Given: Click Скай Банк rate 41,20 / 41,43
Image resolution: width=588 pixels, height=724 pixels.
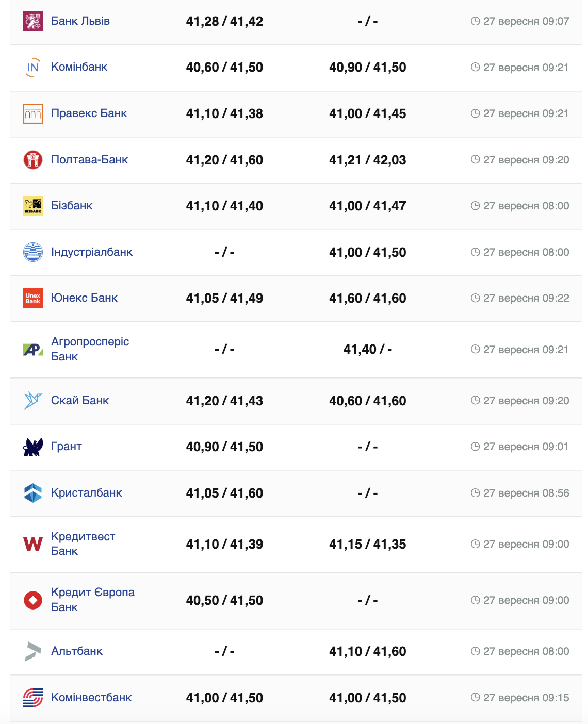Looking at the screenshot, I should [224, 401].
